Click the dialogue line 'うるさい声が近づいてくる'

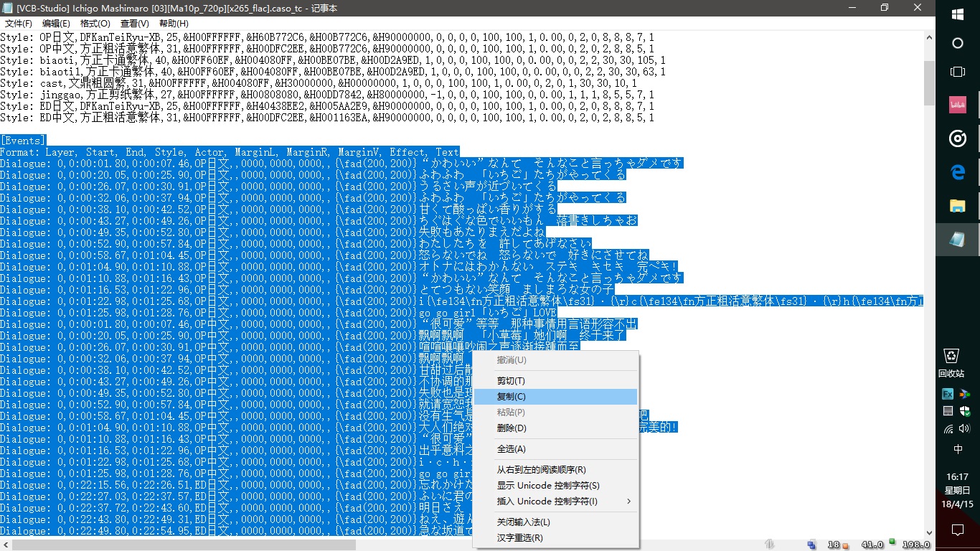278,187
